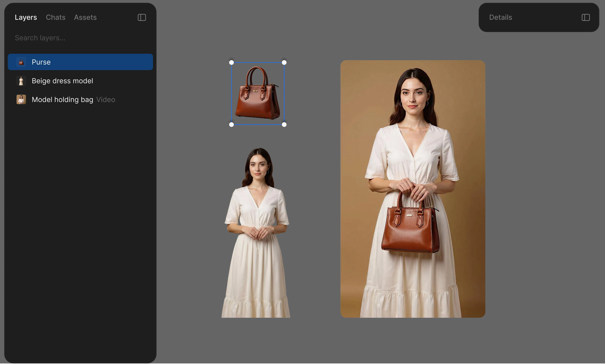Focus the Search layers input field
Image resolution: width=605 pixels, height=364 pixels.
80,38
